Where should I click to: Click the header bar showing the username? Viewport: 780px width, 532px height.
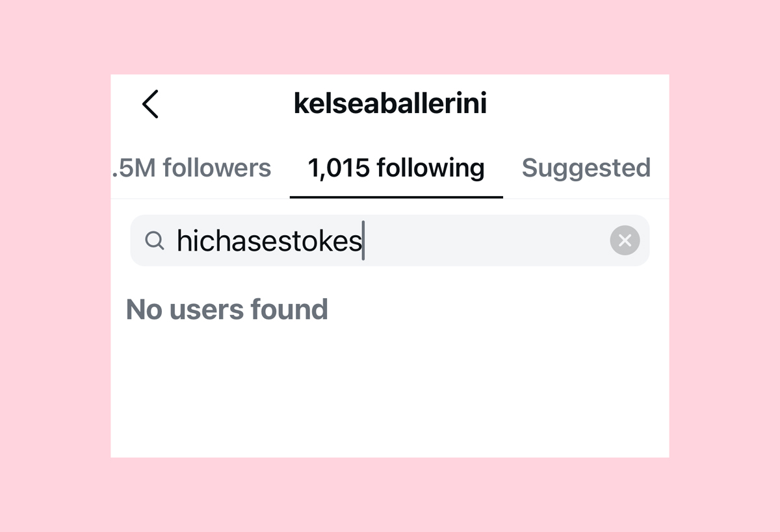pos(391,103)
